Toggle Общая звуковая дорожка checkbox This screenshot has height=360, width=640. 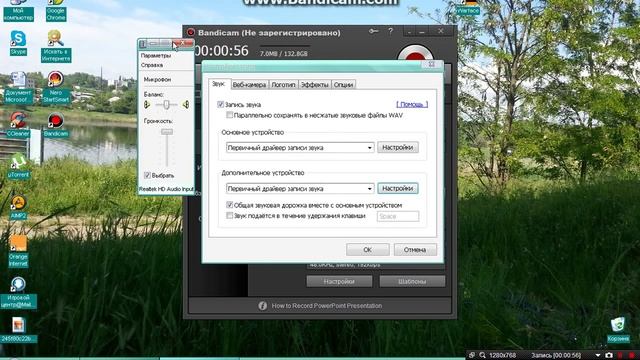point(229,205)
